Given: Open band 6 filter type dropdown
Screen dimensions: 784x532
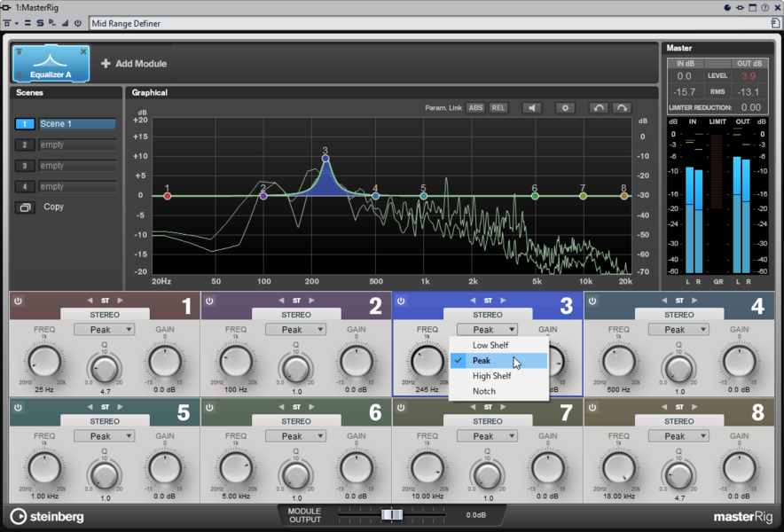Looking at the screenshot, I should pos(295,436).
